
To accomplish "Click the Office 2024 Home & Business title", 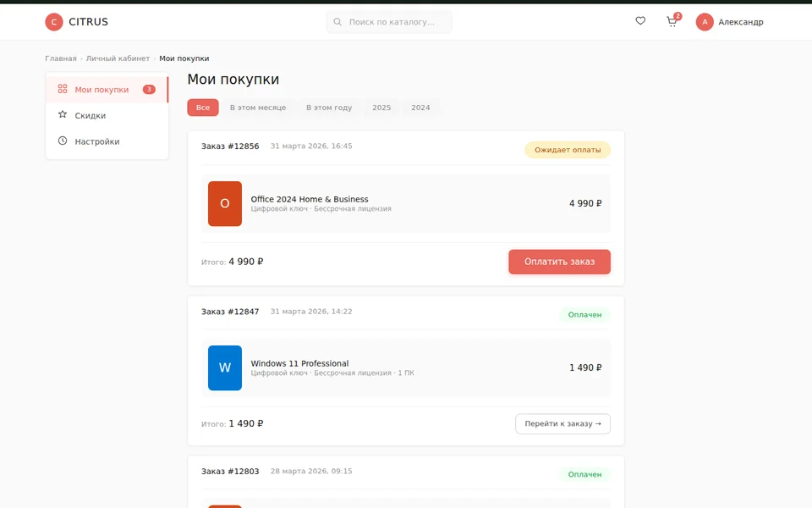I will tap(310, 199).
